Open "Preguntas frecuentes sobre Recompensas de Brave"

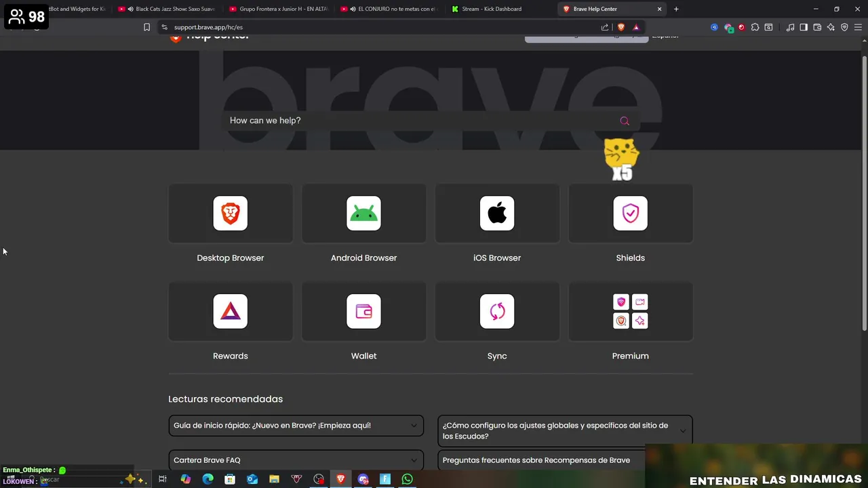tap(536, 460)
